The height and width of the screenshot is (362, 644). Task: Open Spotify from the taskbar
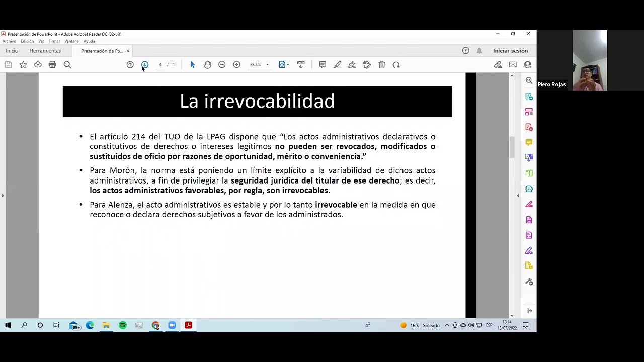coord(123,325)
